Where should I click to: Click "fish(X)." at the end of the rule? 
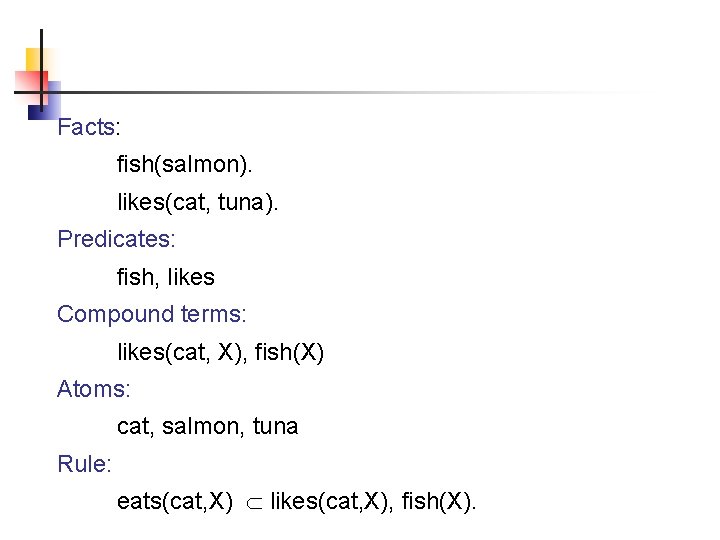click(x=439, y=502)
